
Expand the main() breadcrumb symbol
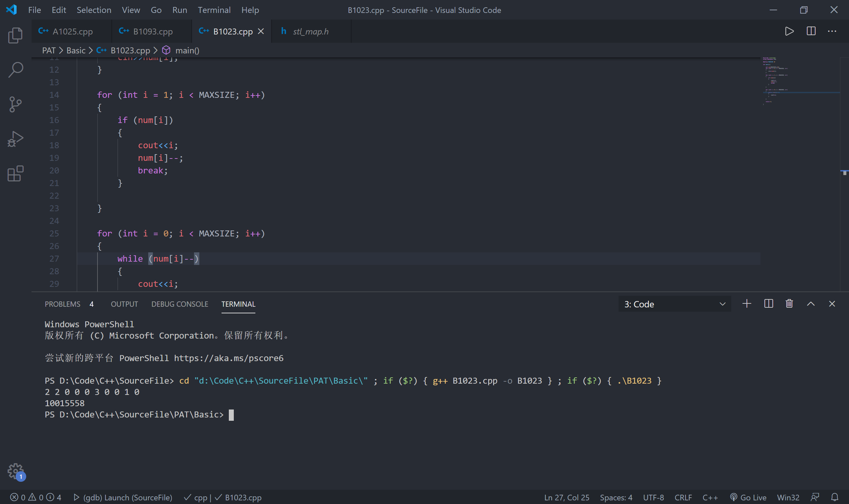tap(187, 50)
